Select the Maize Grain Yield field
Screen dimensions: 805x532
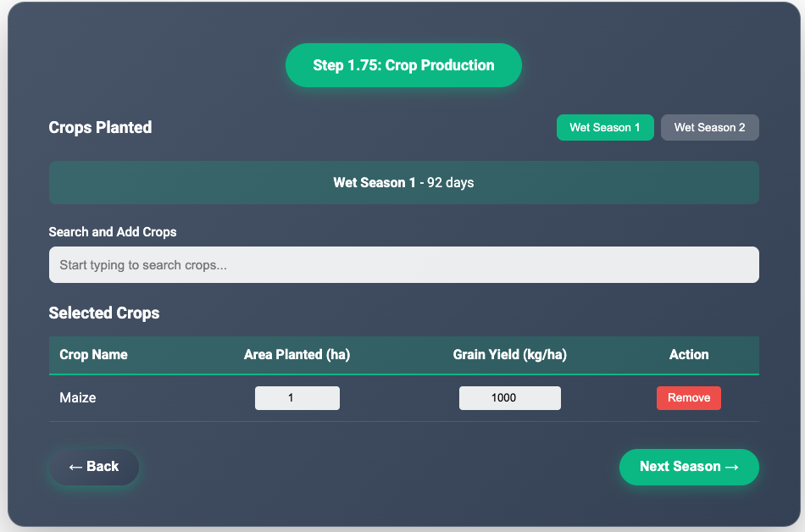point(509,398)
